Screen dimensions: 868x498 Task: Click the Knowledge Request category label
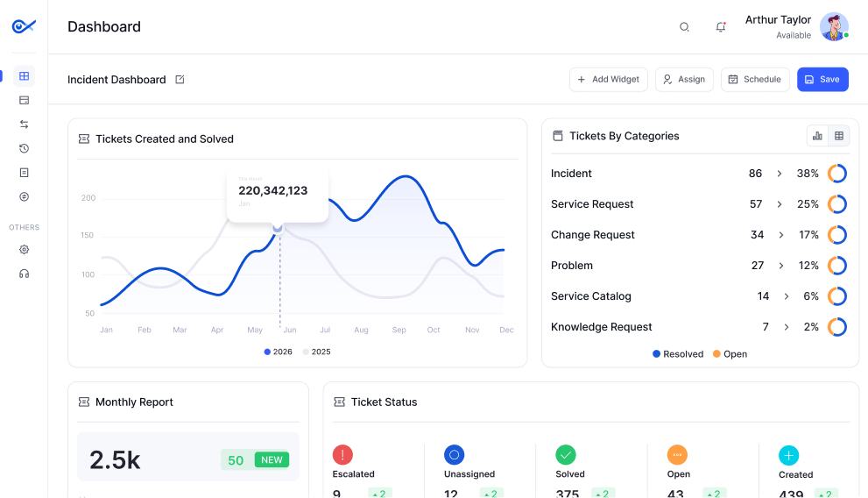click(x=601, y=327)
